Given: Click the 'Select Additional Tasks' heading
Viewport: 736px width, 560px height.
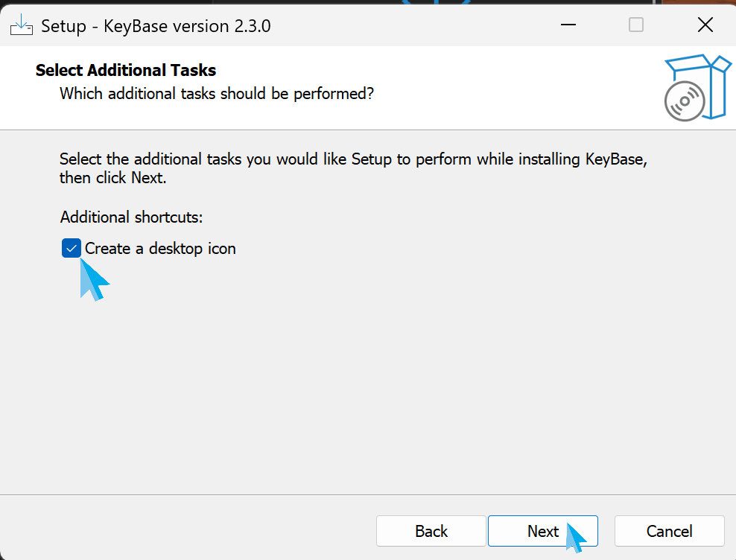Looking at the screenshot, I should click(x=126, y=71).
